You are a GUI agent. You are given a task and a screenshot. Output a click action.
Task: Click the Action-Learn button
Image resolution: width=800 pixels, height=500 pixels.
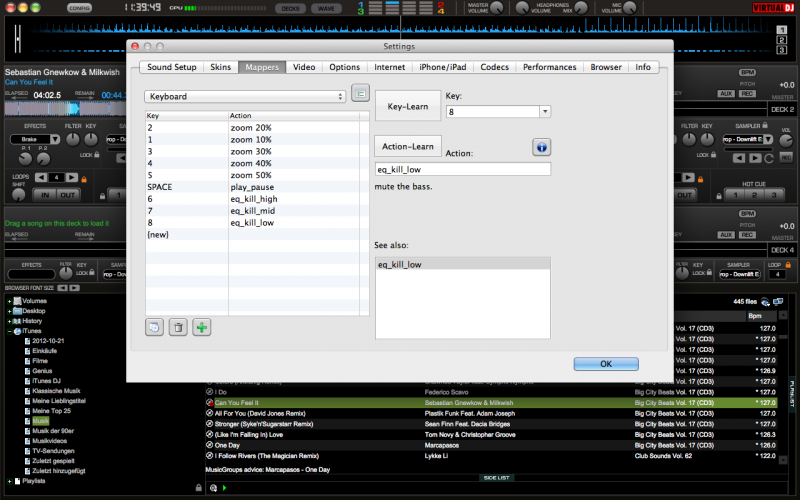(408, 146)
